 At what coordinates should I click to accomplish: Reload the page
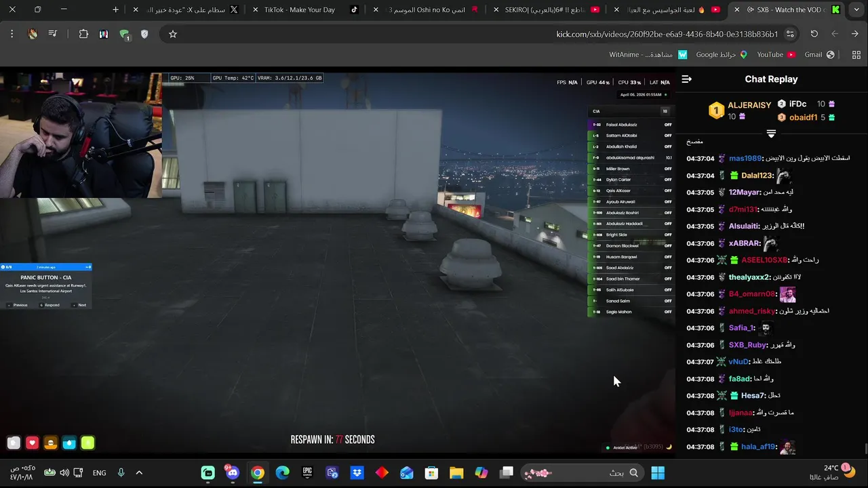pos(814,34)
